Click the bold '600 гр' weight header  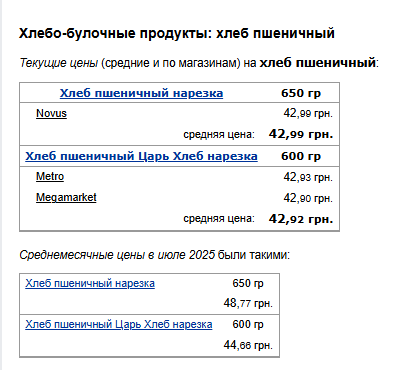pos(301,156)
